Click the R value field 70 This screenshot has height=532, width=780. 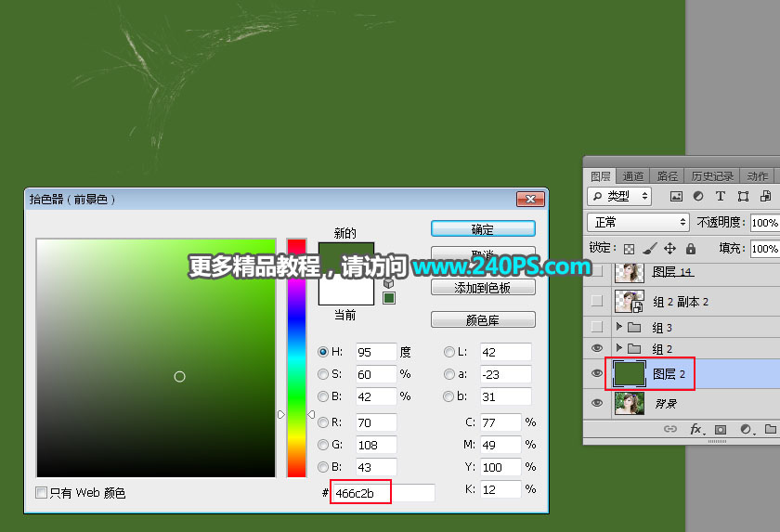point(376,422)
